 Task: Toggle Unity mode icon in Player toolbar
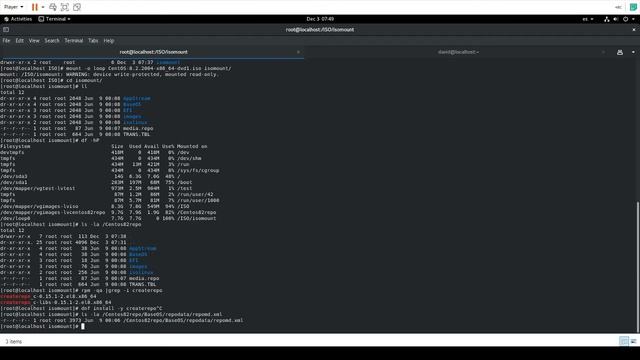(x=77, y=7)
